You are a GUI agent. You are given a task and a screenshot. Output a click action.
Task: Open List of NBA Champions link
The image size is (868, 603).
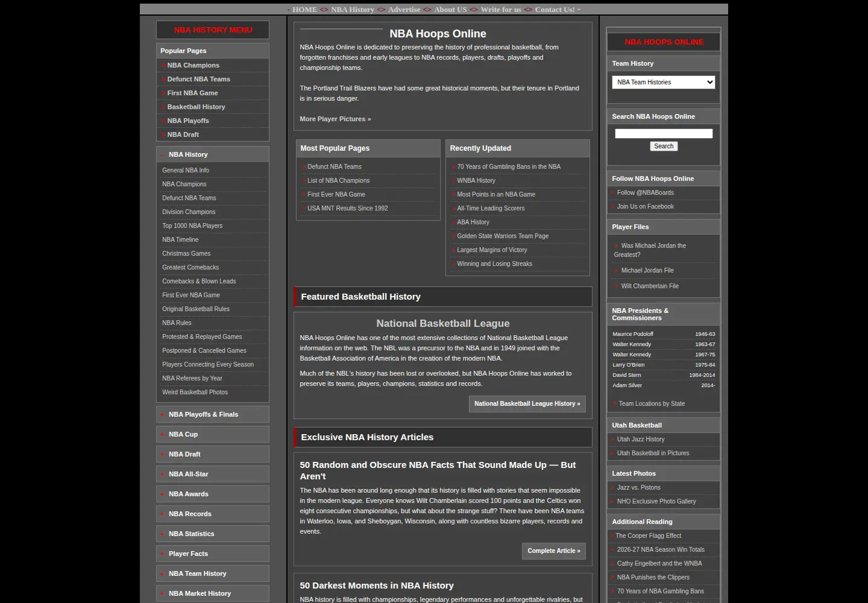point(339,180)
